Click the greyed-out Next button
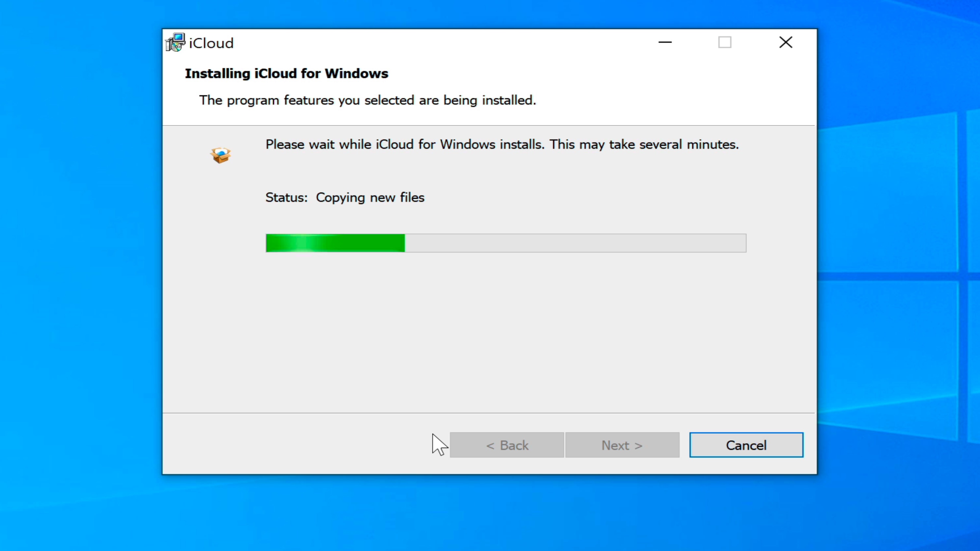980x551 pixels. coord(622,445)
